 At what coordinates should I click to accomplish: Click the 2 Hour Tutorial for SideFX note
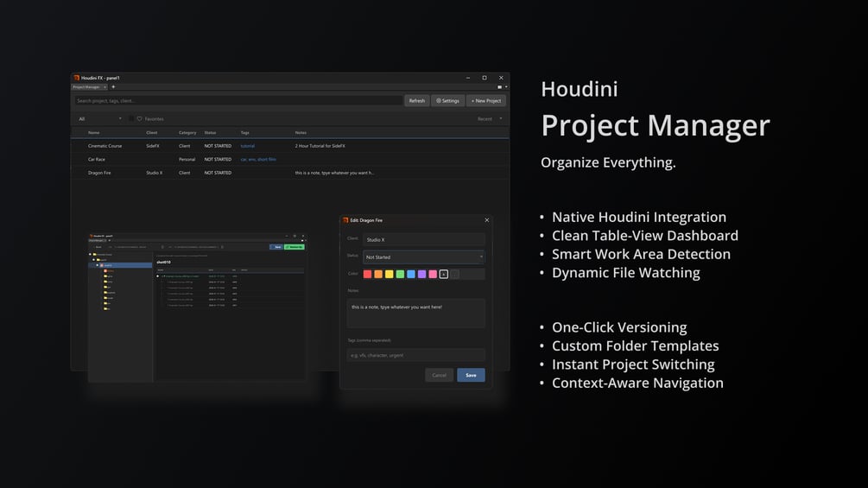[320, 146]
